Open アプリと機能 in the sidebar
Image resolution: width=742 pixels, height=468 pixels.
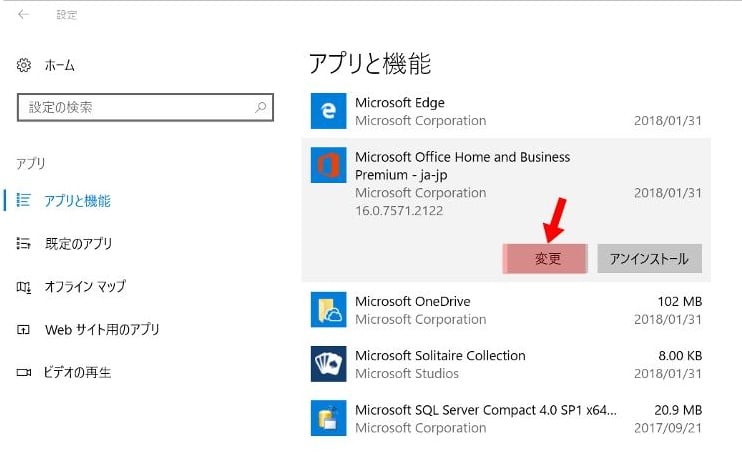[x=77, y=201]
